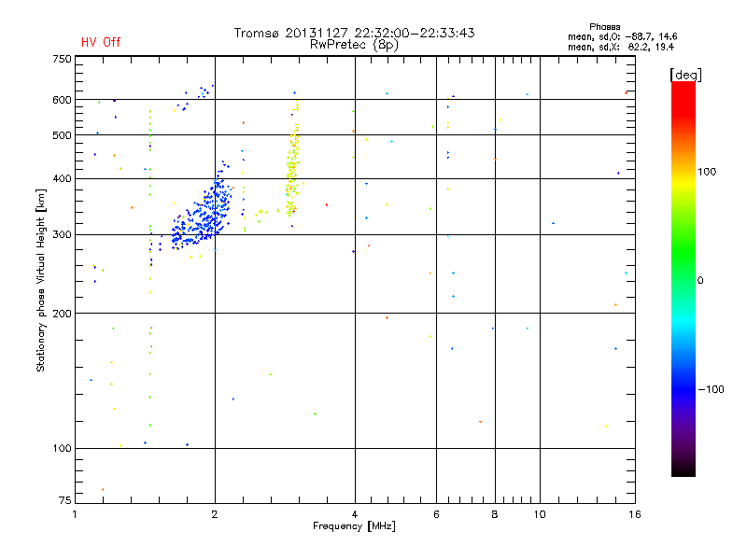Screen dimensions: 747x560
Task: Click y-axis tick label '200'
Action: coord(62,314)
